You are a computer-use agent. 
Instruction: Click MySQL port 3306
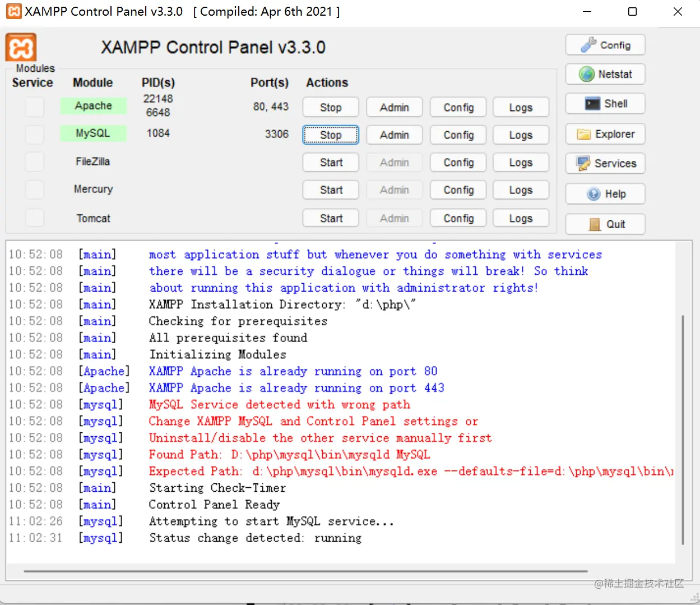277,134
